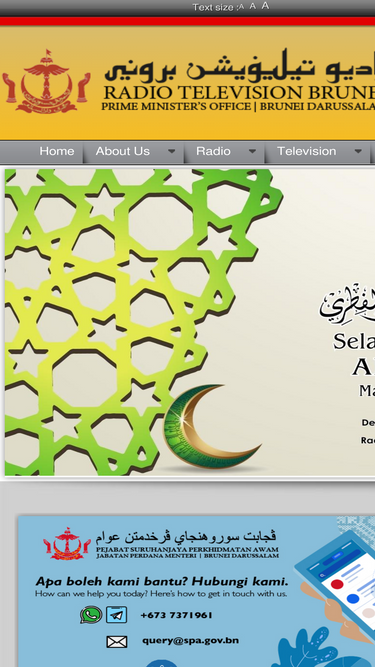Expand the About Us dropdown arrow
Screen dimensions: 375x667
[171, 151]
